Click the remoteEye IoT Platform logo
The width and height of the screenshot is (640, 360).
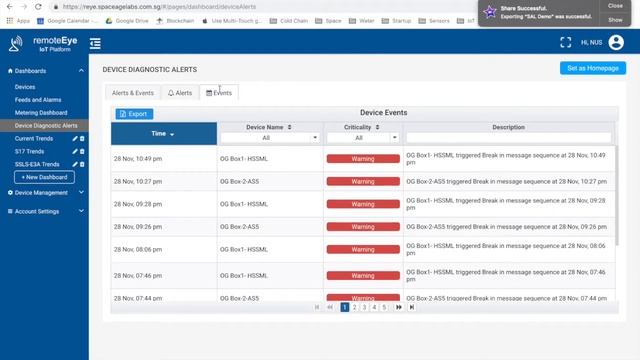click(x=42, y=44)
